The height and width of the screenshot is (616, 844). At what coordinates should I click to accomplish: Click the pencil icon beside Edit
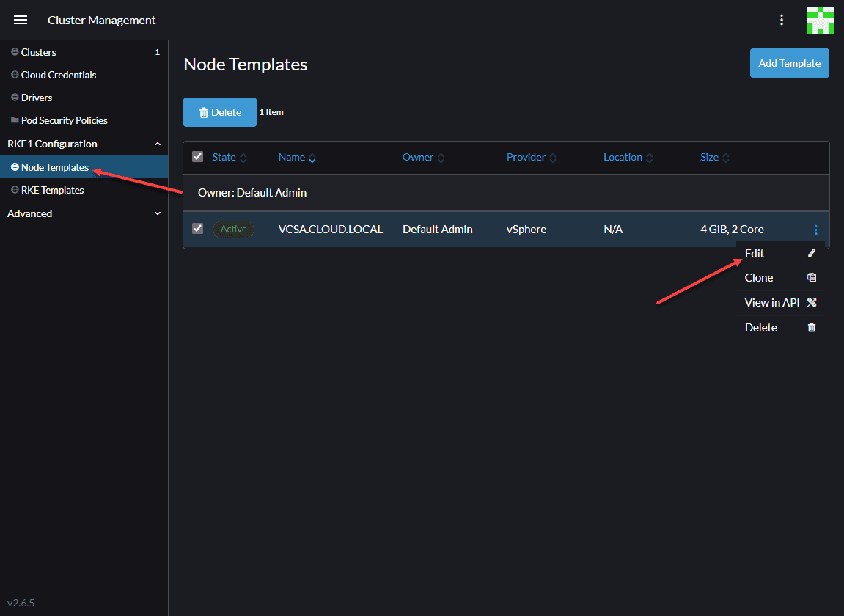[x=812, y=253]
